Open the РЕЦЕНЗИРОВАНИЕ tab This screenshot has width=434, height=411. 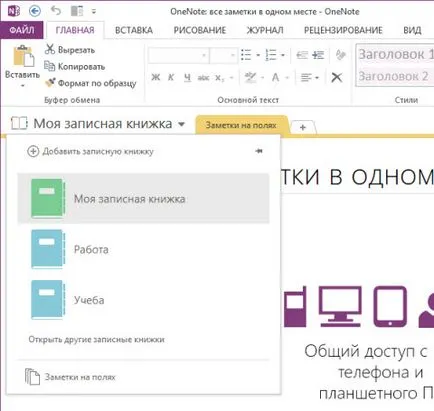343,30
